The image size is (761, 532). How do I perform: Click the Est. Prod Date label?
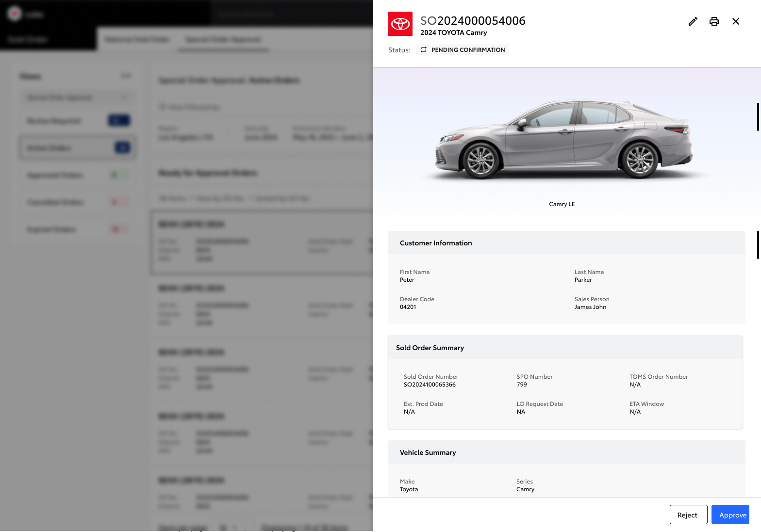pos(423,404)
